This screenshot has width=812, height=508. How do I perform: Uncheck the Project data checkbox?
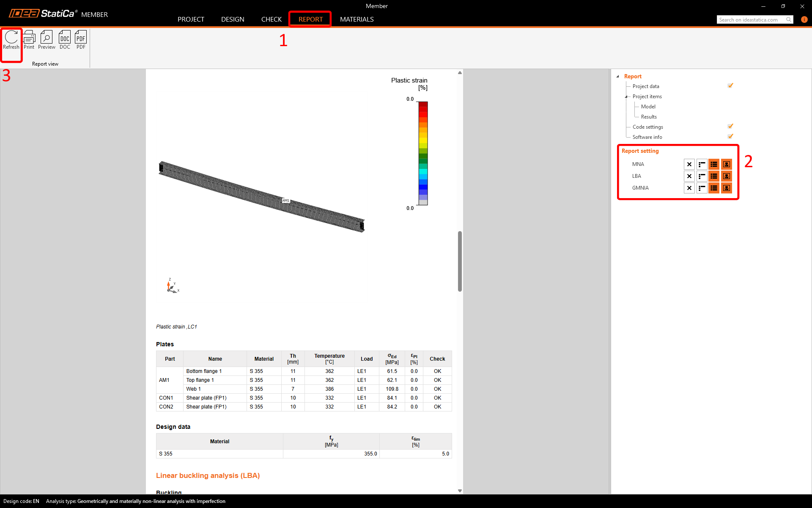click(x=730, y=86)
